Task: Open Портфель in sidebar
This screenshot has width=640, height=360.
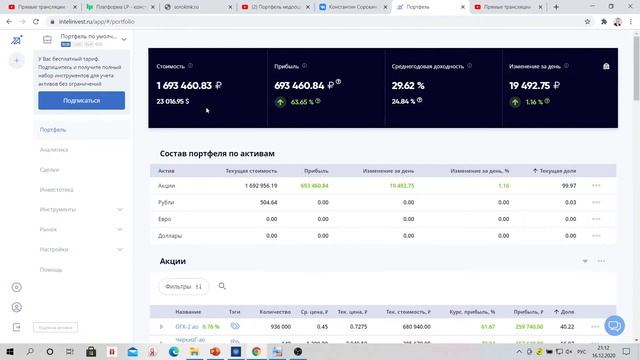Action: point(53,130)
